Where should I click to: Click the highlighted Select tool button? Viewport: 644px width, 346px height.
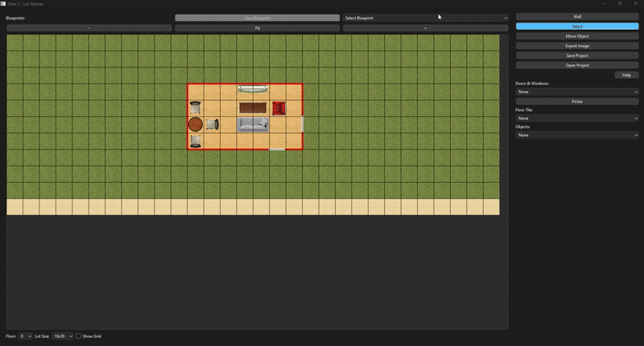click(577, 27)
